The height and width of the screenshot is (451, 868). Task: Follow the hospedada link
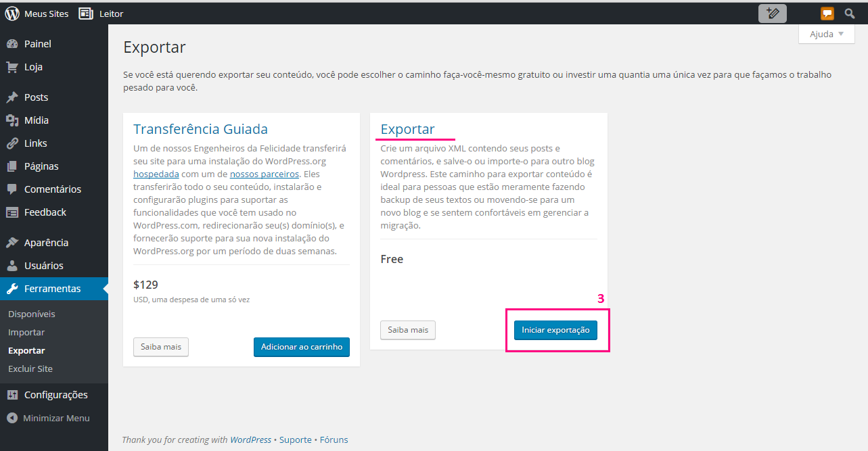[156, 174]
